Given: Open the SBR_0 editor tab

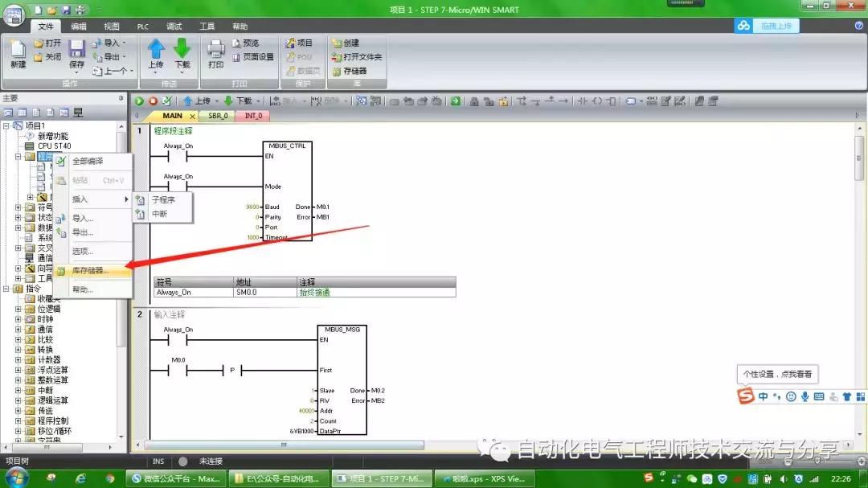Looking at the screenshot, I should tap(218, 116).
